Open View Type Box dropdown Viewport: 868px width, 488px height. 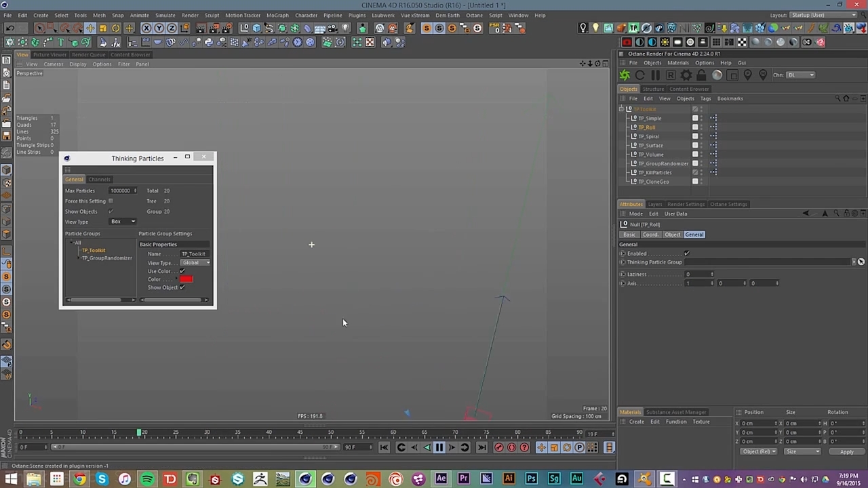[x=123, y=222]
